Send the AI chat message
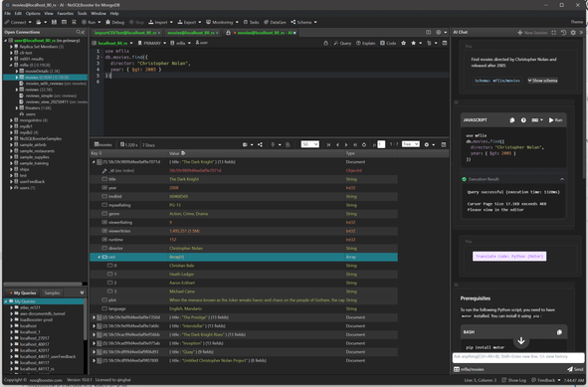 tap(575, 369)
